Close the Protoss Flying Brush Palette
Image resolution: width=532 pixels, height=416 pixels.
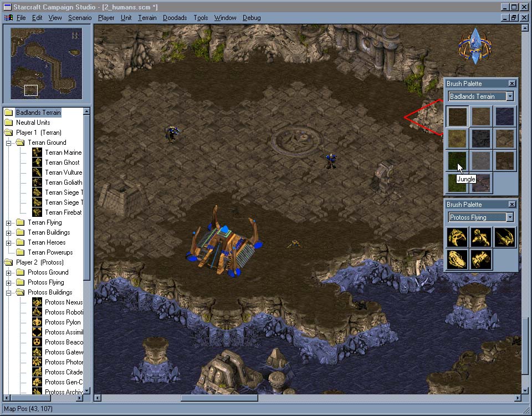coord(511,205)
